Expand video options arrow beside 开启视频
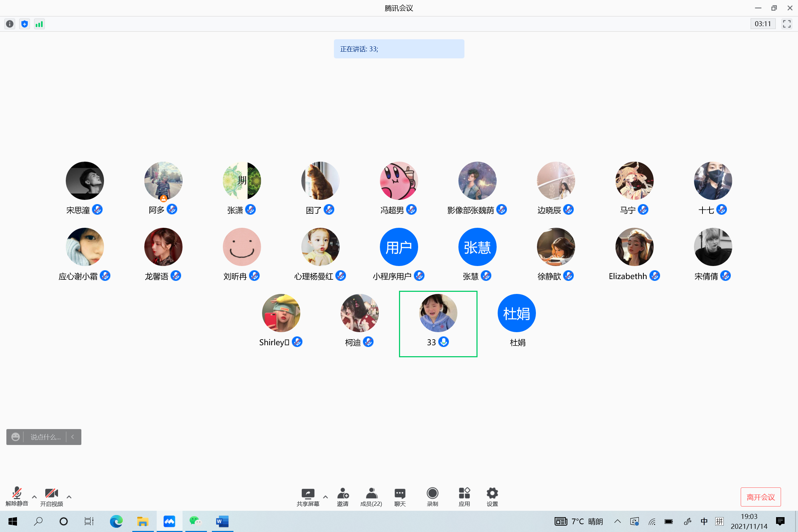Image resolution: width=798 pixels, height=532 pixels. click(69, 497)
